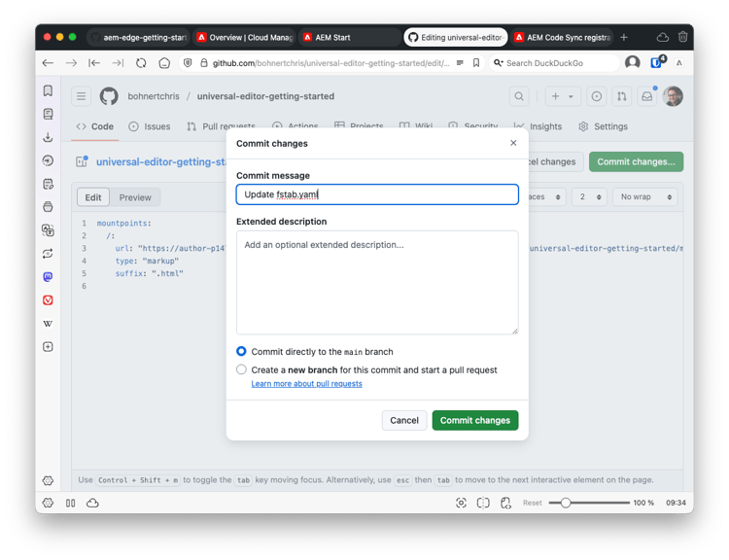
Task: Select Create a new branch for this commit
Action: click(241, 369)
